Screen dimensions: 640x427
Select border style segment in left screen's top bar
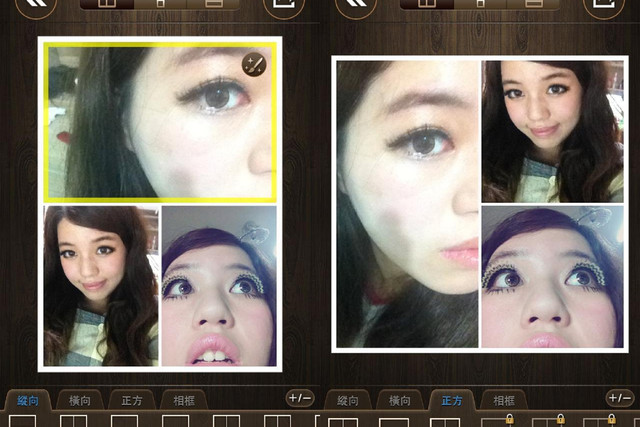213,4
